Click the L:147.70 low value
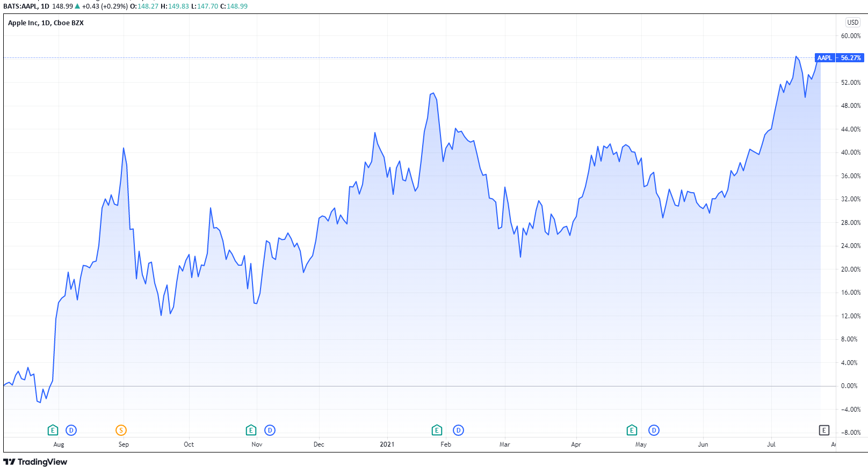 pyautogui.click(x=205, y=6)
